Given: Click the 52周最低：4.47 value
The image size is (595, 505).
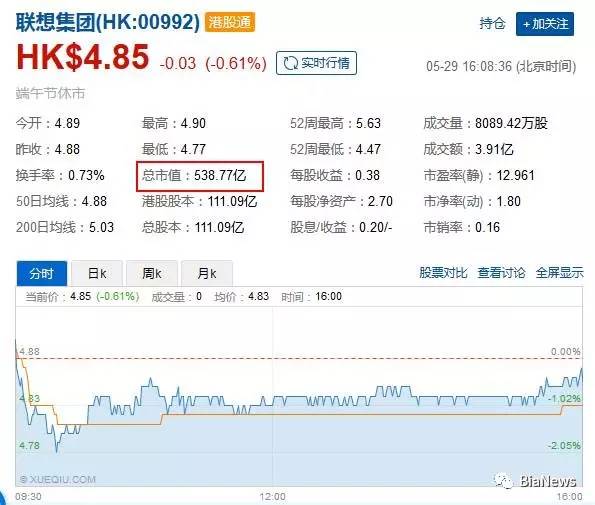Looking at the screenshot, I should [335, 149].
